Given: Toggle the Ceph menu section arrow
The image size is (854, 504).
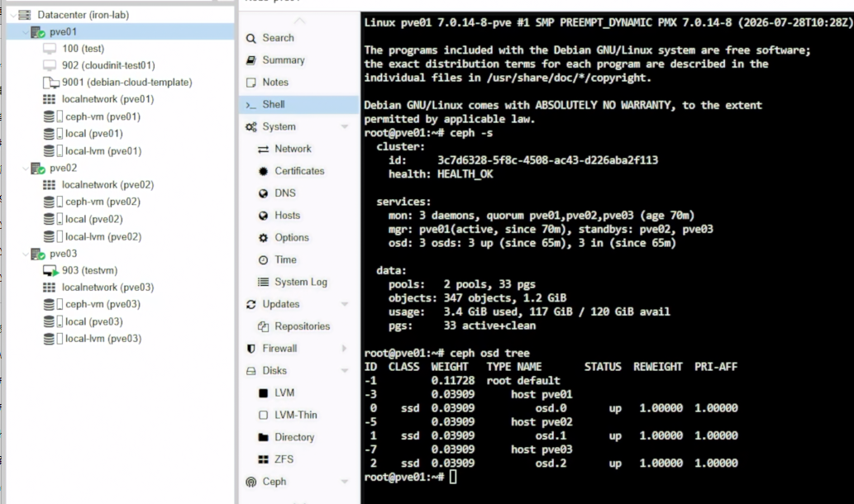Looking at the screenshot, I should coord(344,482).
